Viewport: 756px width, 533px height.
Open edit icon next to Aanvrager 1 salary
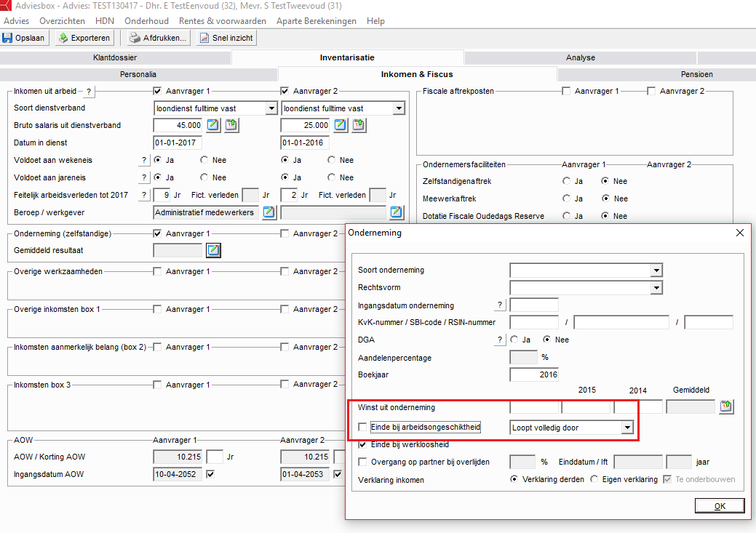212,125
